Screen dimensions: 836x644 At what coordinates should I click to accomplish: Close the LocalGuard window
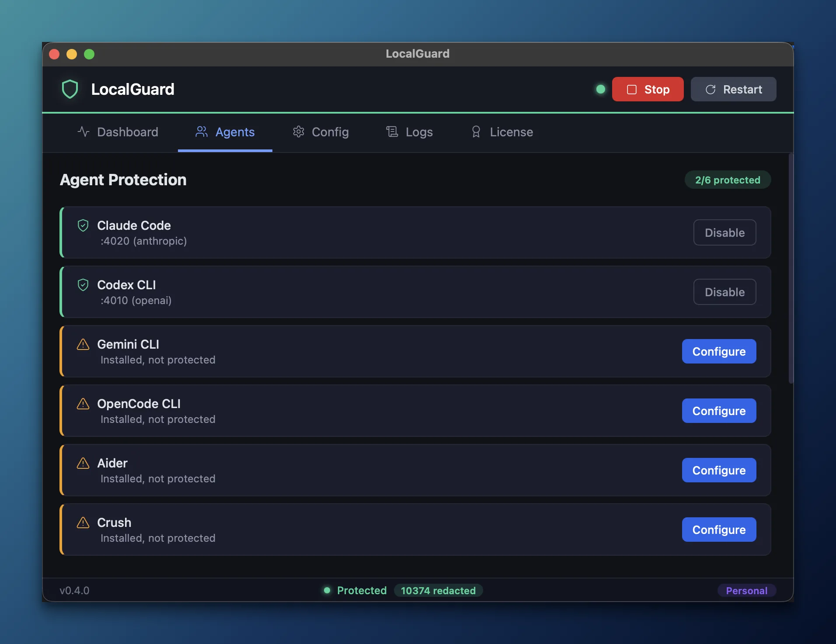click(54, 54)
